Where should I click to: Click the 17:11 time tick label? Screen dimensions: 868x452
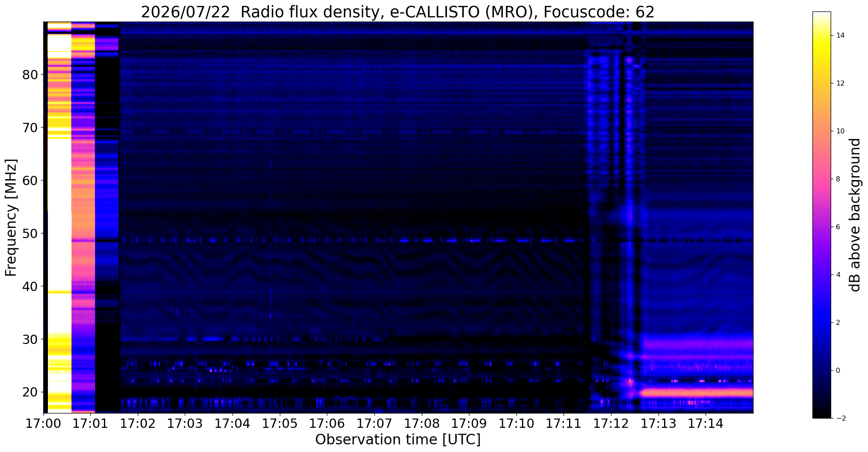(564, 424)
